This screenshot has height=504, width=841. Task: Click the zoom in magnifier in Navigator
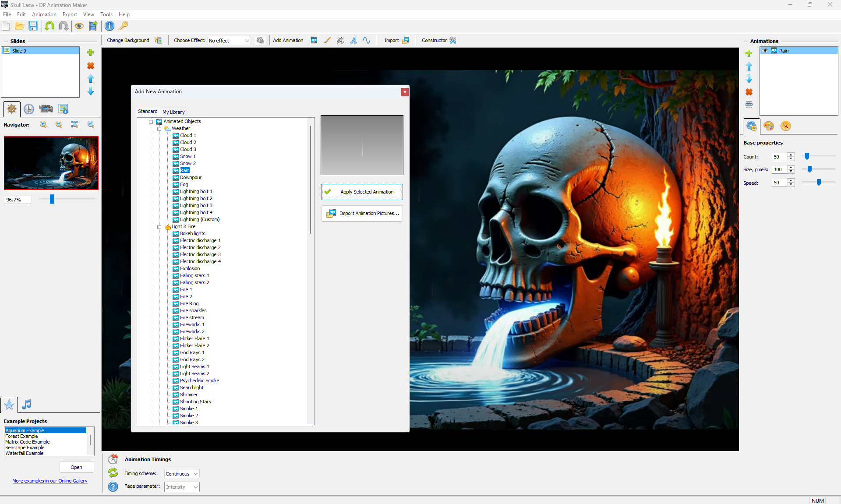43,124
